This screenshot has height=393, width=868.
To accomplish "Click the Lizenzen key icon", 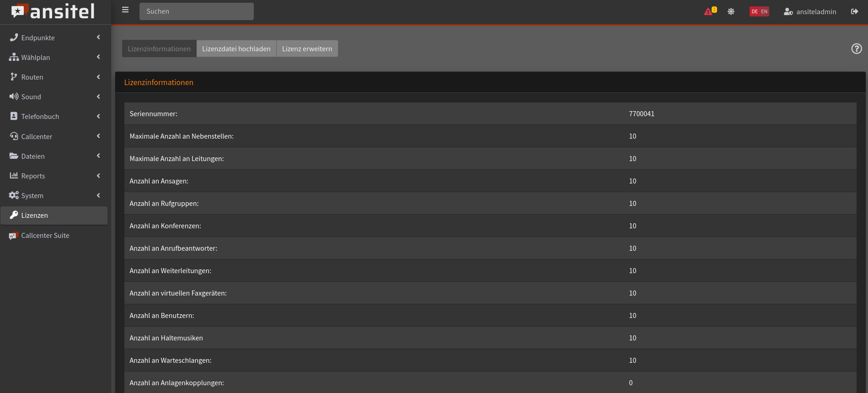I will pyautogui.click(x=14, y=215).
